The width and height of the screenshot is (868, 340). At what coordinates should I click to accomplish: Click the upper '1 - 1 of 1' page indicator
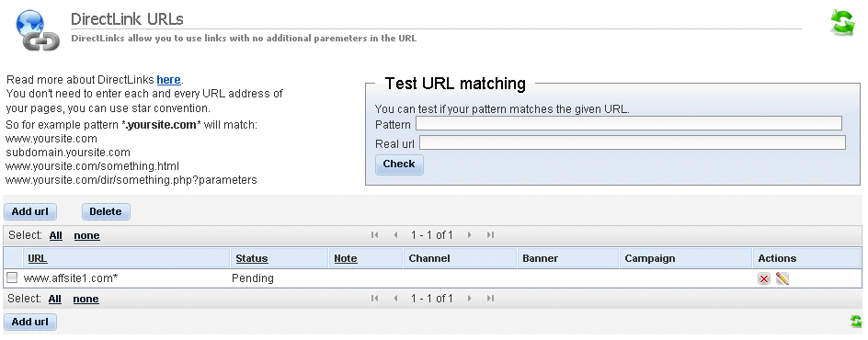pyautogui.click(x=432, y=235)
